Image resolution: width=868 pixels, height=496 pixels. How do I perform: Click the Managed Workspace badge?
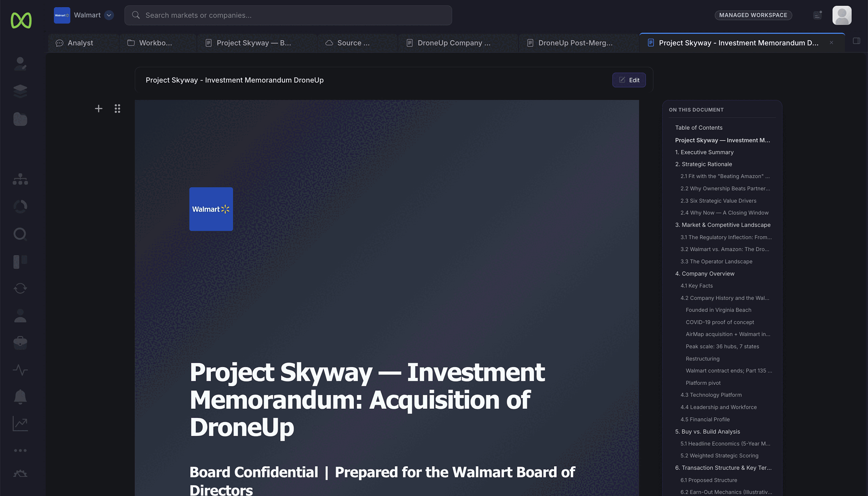point(753,15)
